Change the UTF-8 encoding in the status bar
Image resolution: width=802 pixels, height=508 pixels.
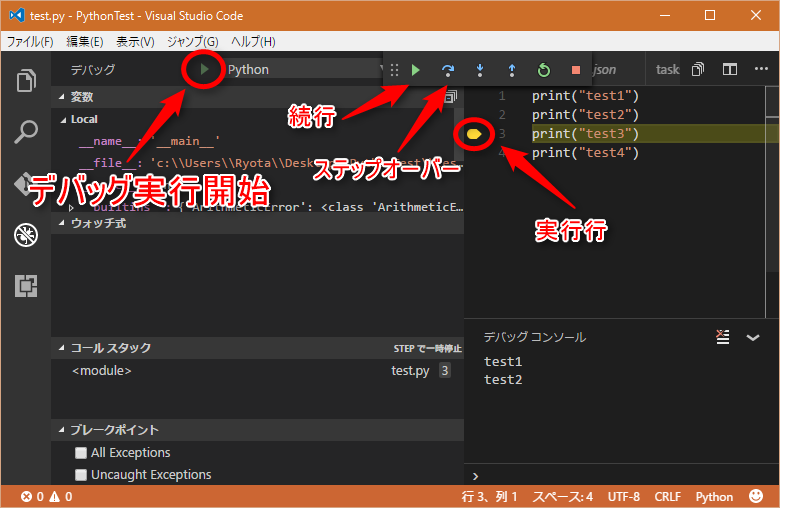(623, 497)
